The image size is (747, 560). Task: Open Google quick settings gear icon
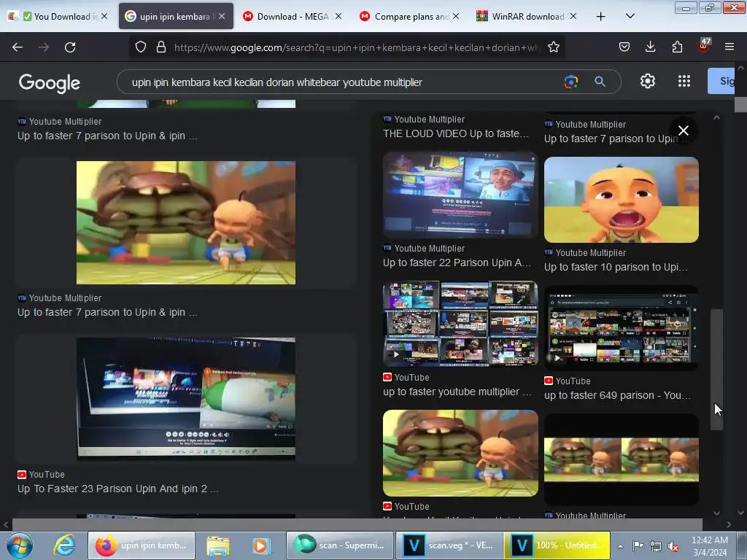[648, 81]
